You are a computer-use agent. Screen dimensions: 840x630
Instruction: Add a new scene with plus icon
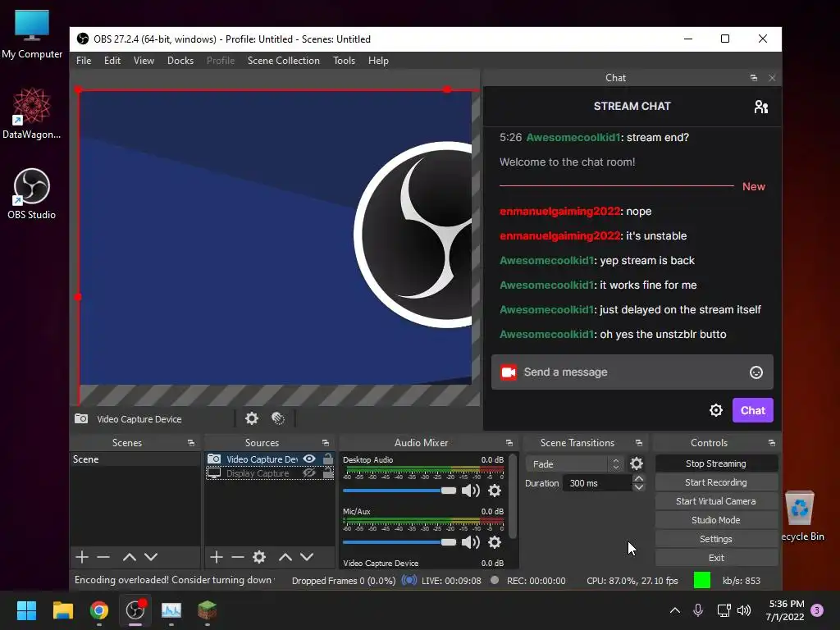click(x=82, y=557)
